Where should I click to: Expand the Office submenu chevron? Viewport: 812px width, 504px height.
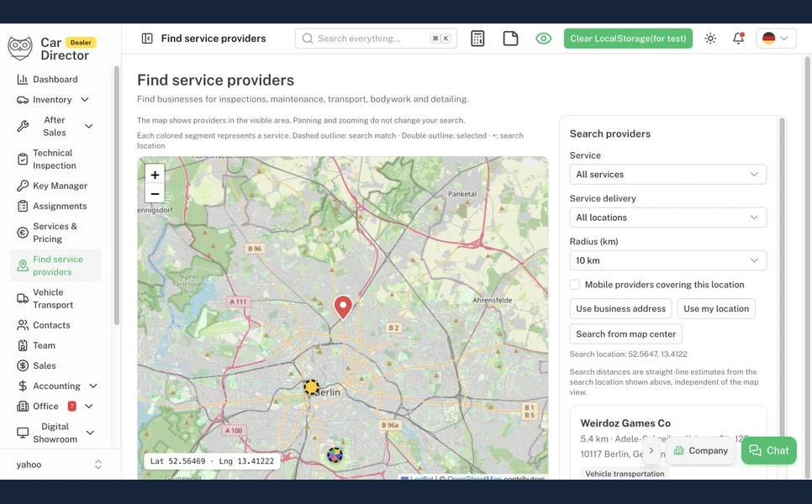(88, 407)
